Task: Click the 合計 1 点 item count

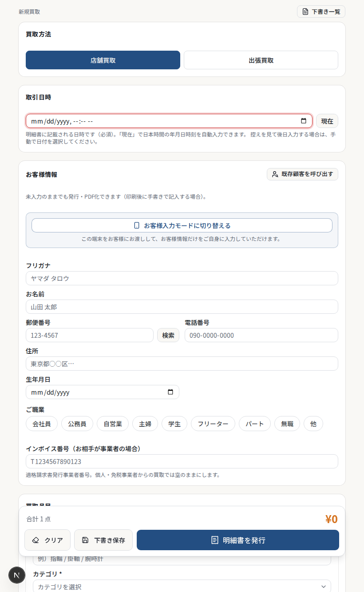Action: 39,519
